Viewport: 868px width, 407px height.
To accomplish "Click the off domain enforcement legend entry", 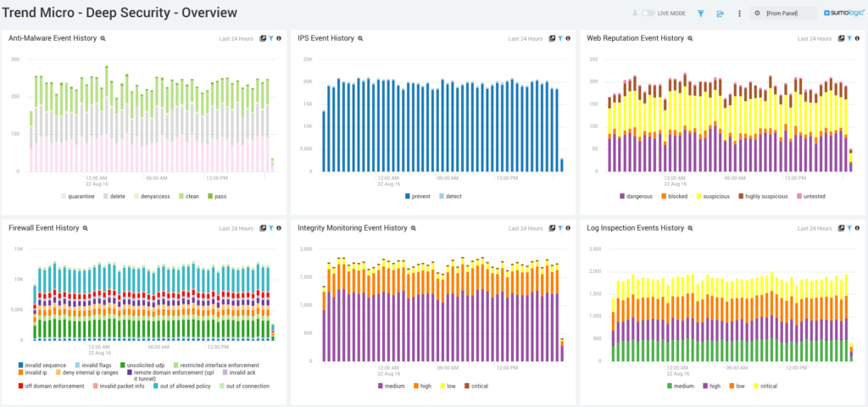I will click(x=51, y=386).
